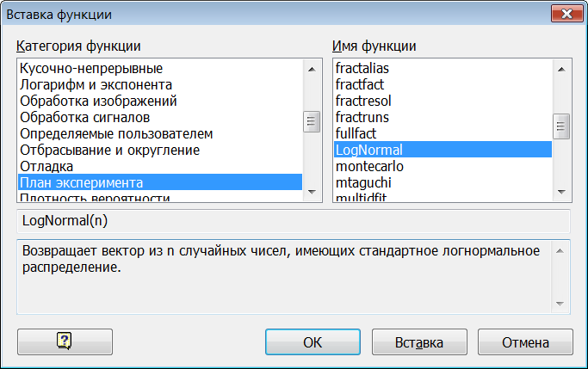The height and width of the screenshot is (369, 588).
Task: Click description box scroll down arrow
Action: click(x=560, y=304)
